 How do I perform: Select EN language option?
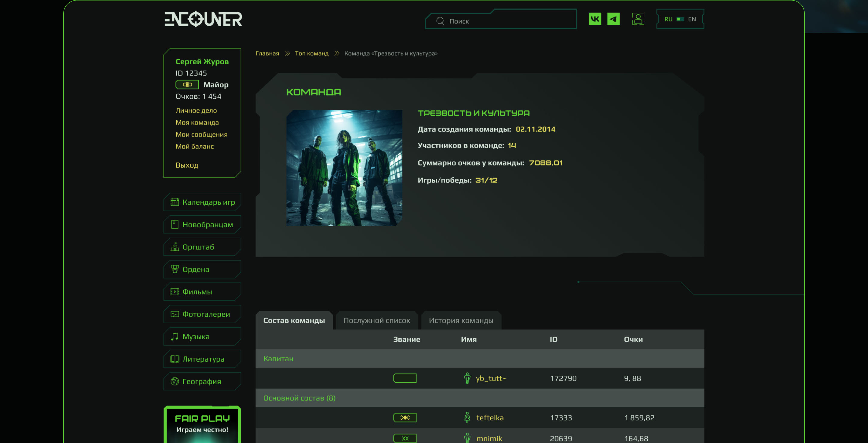point(692,19)
